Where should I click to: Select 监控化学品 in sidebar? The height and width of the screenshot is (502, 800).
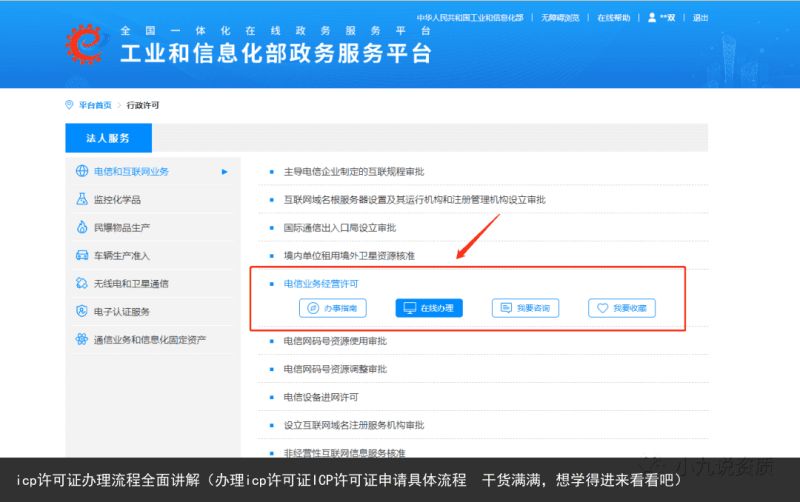[117, 199]
